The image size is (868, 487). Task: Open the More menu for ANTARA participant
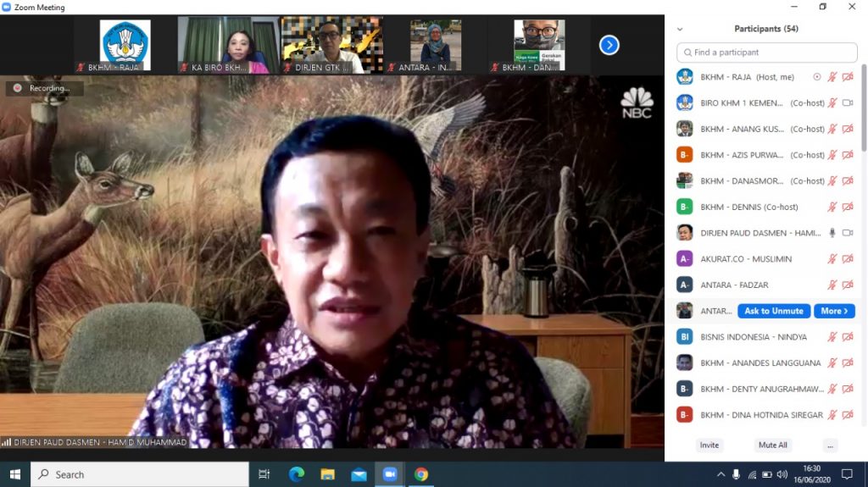834,311
